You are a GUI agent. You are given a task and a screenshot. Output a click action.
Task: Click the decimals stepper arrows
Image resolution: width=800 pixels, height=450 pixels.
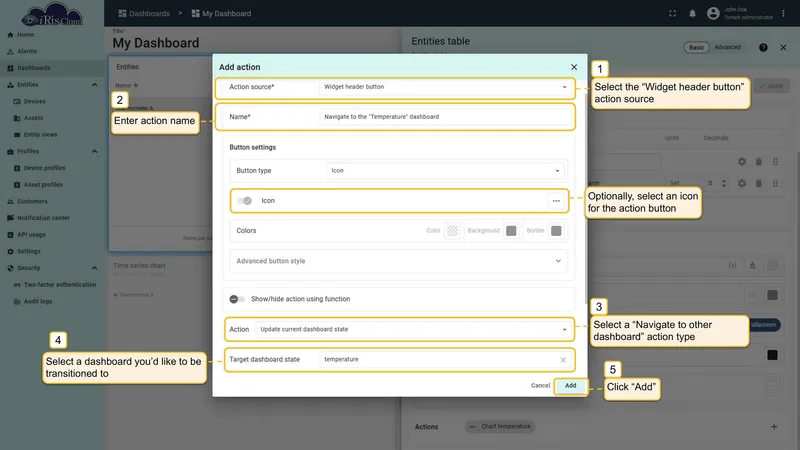coord(723,183)
